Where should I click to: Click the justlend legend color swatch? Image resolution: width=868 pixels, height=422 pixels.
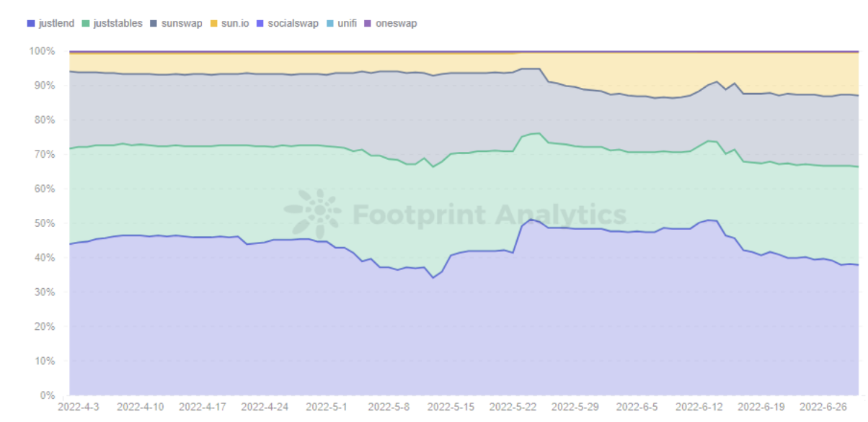tap(31, 23)
